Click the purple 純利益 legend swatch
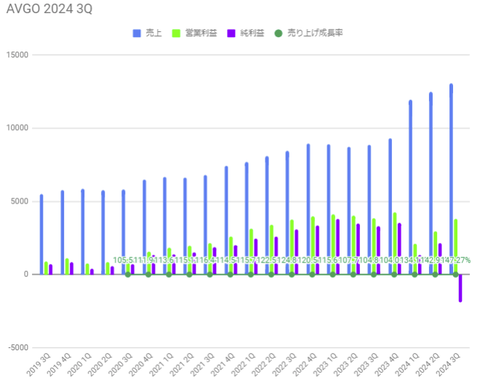 pyautogui.click(x=231, y=33)
